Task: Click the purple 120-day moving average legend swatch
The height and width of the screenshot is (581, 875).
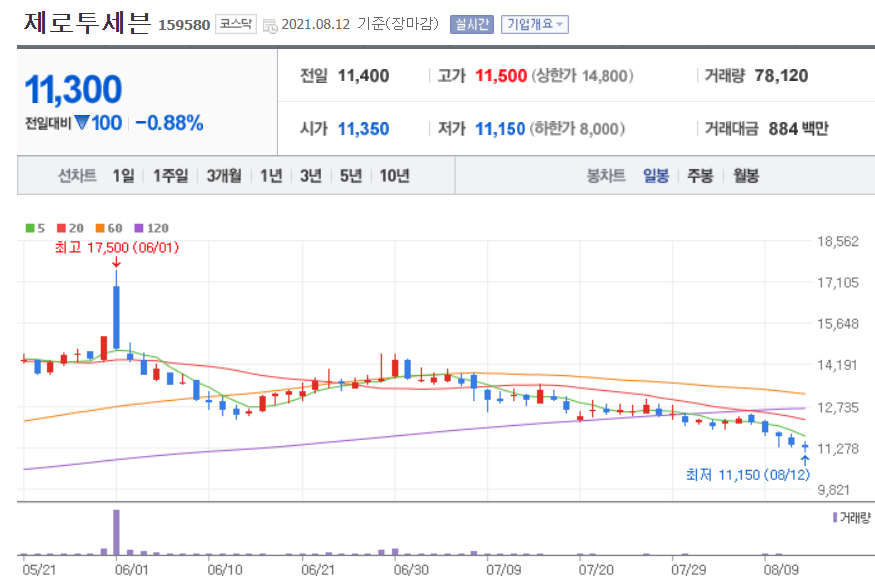Action: (139, 228)
